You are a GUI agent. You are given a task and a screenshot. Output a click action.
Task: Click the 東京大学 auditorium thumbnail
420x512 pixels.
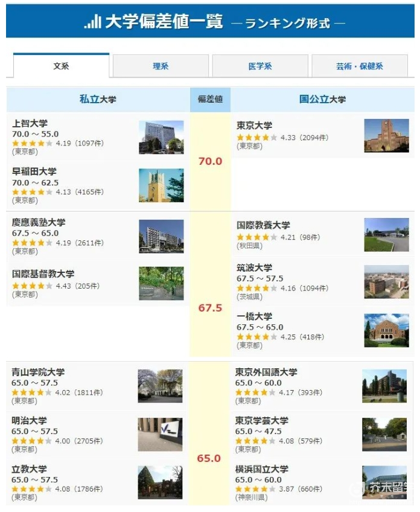(386, 135)
